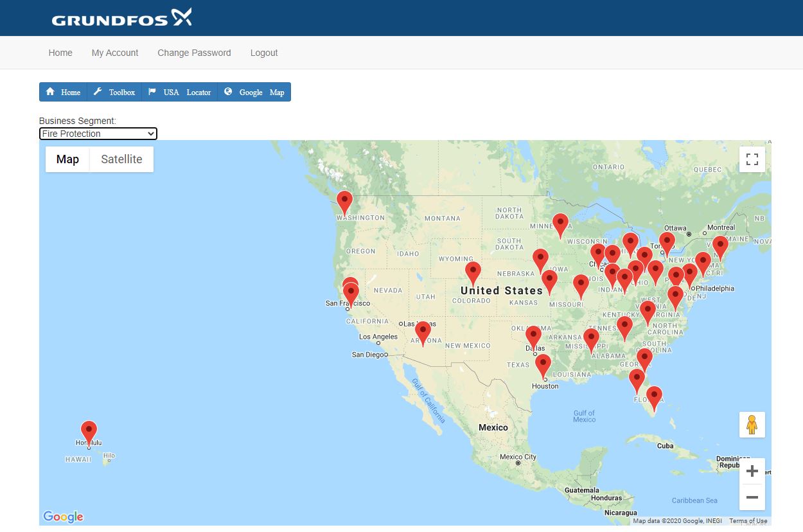Click the United States map label
This screenshot has height=532, width=803.
(502, 290)
